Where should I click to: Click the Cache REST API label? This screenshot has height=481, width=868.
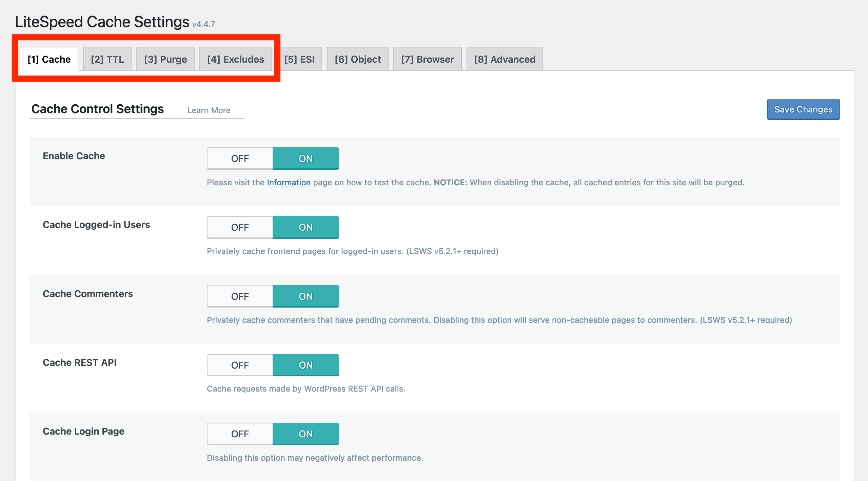point(80,362)
